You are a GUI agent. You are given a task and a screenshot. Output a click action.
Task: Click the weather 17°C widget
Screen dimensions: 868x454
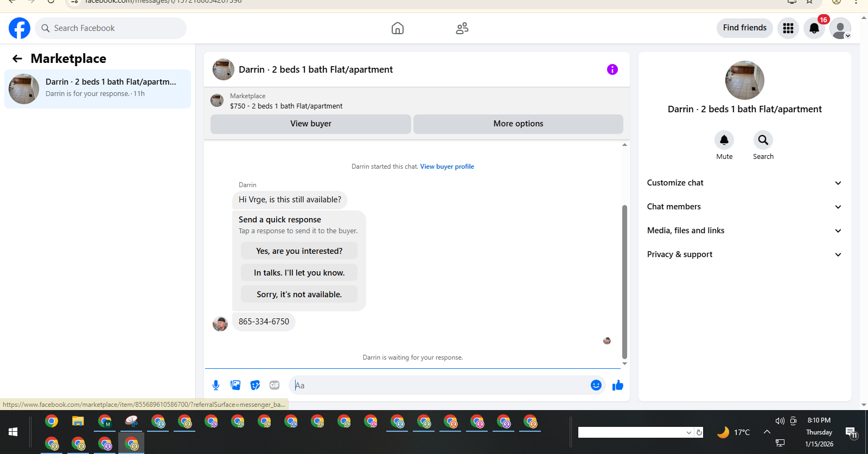[733, 432]
